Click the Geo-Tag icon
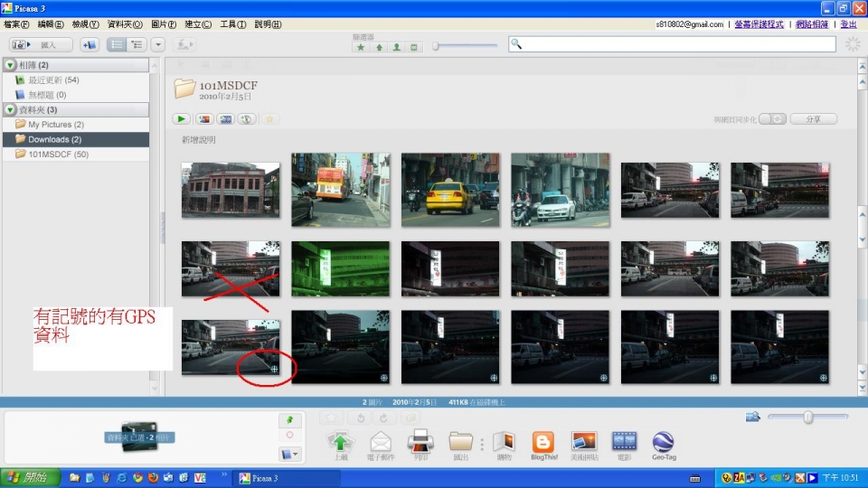This screenshot has width=868, height=488. coord(663,442)
